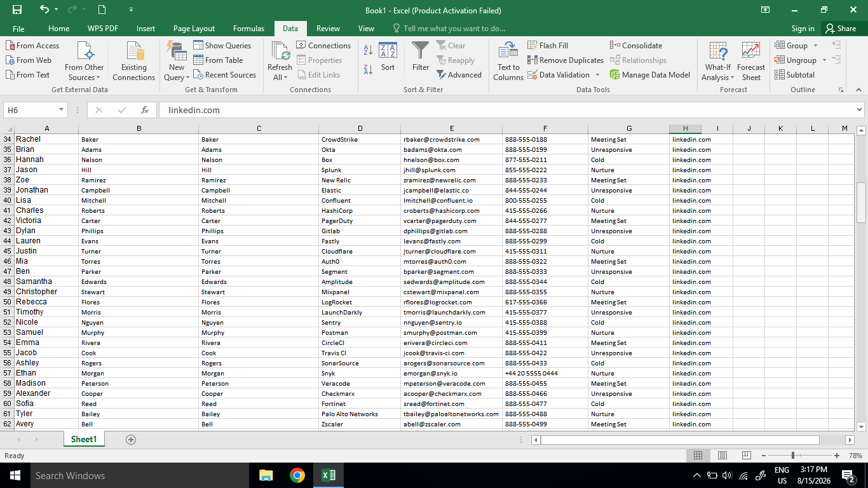The height and width of the screenshot is (488, 868).
Task: Import data From Web
Action: pyautogui.click(x=29, y=60)
